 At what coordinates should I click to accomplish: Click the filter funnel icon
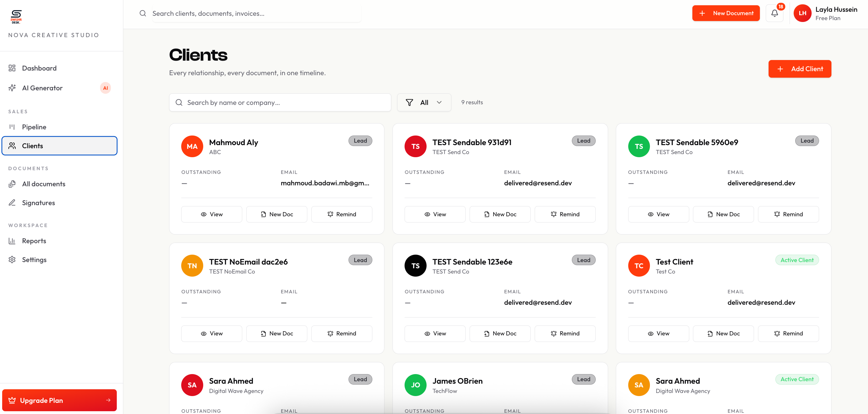click(409, 102)
